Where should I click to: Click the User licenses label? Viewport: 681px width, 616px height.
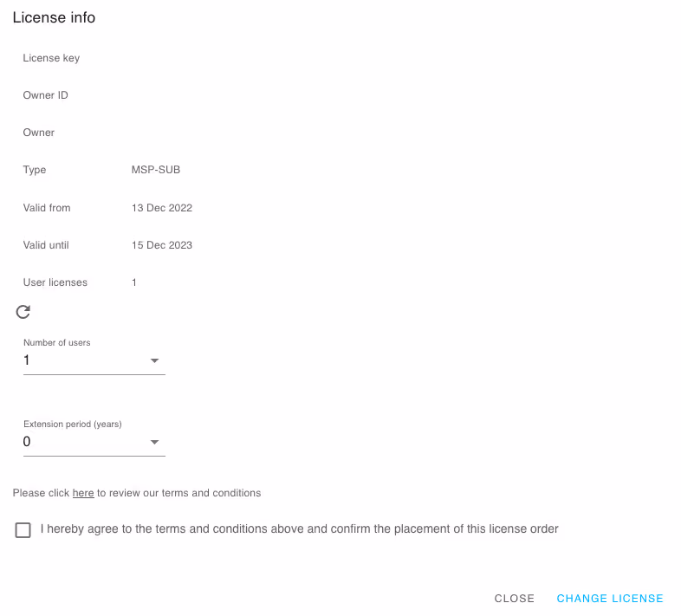pyautogui.click(x=55, y=282)
